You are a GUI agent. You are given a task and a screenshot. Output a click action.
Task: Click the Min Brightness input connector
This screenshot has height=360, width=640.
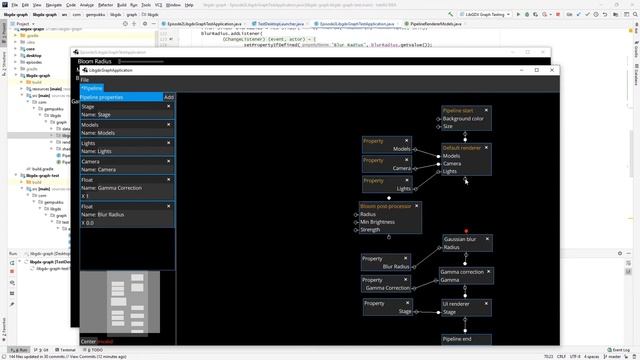356,222
